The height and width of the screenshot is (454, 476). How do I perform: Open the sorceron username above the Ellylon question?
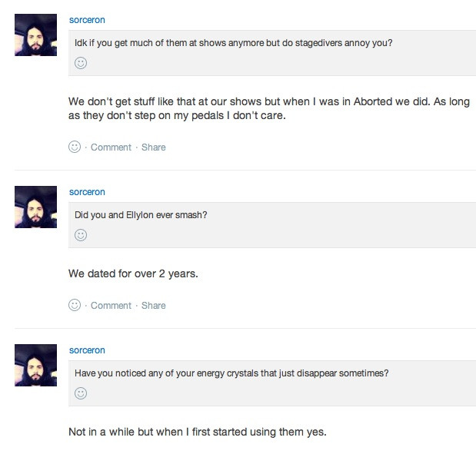coord(87,191)
